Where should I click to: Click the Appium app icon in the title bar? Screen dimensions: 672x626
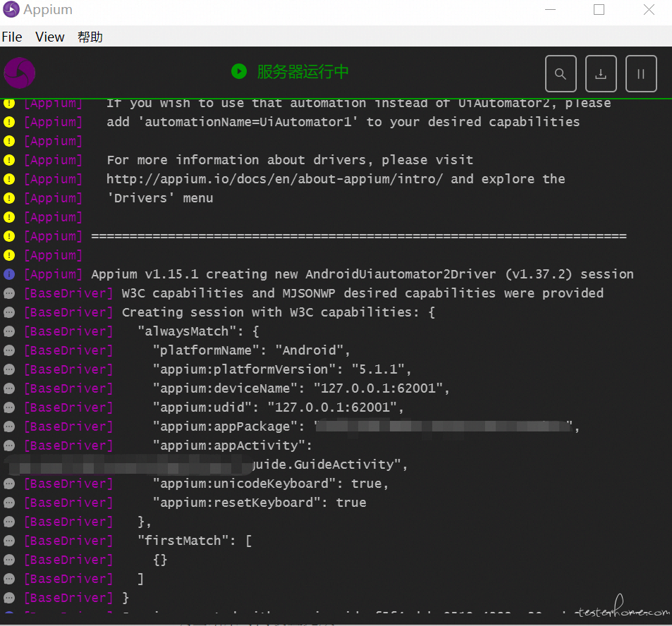click(x=11, y=9)
